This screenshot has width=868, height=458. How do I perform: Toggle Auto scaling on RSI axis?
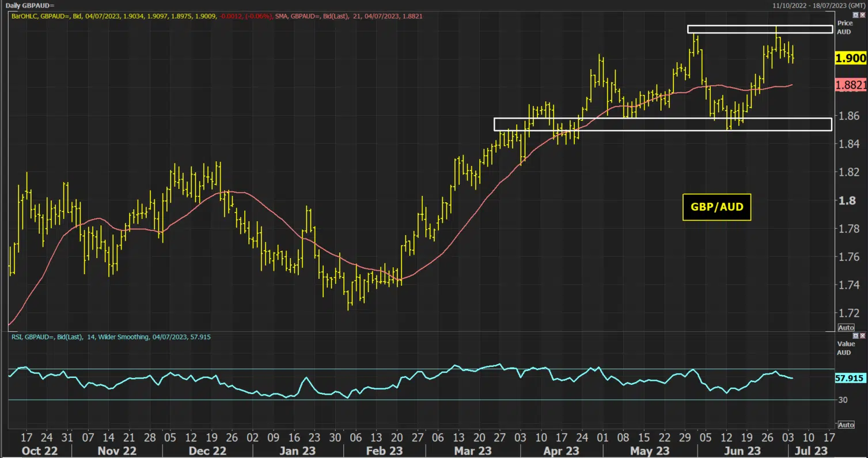(x=846, y=425)
